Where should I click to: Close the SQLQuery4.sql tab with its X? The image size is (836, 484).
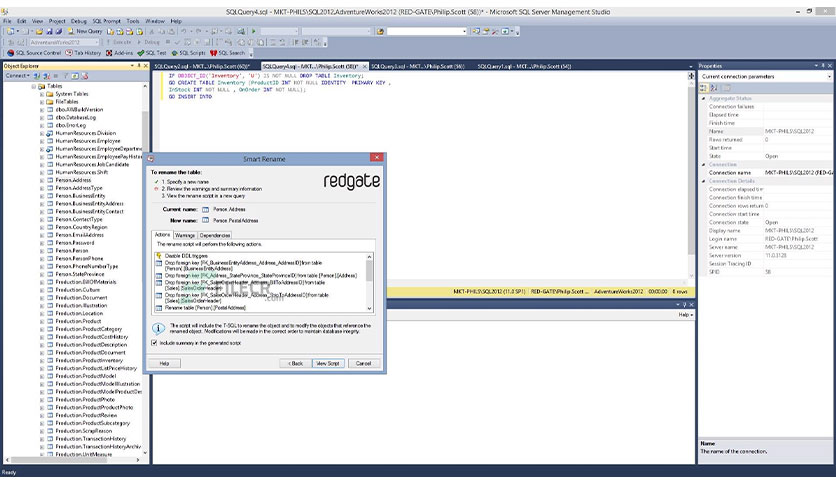point(365,66)
